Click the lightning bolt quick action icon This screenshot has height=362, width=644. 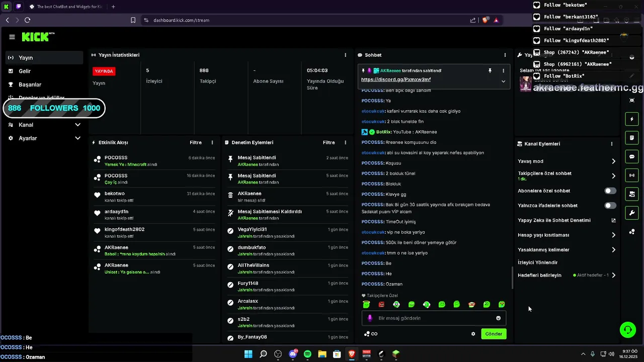pos(632,119)
